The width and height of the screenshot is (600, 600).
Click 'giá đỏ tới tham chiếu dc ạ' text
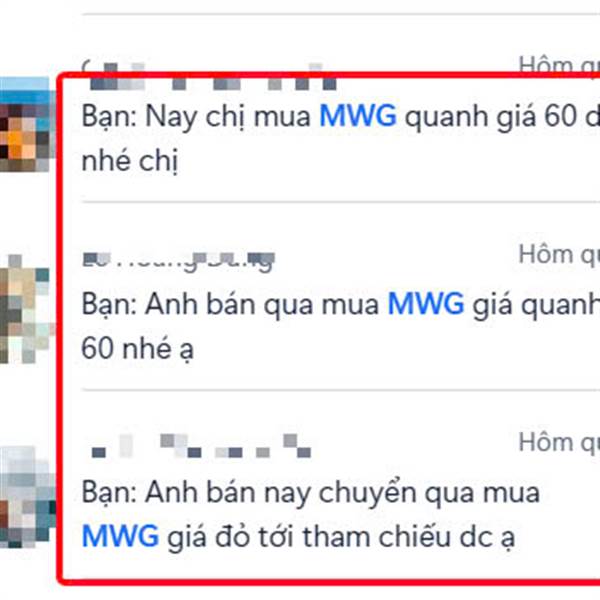341,537
